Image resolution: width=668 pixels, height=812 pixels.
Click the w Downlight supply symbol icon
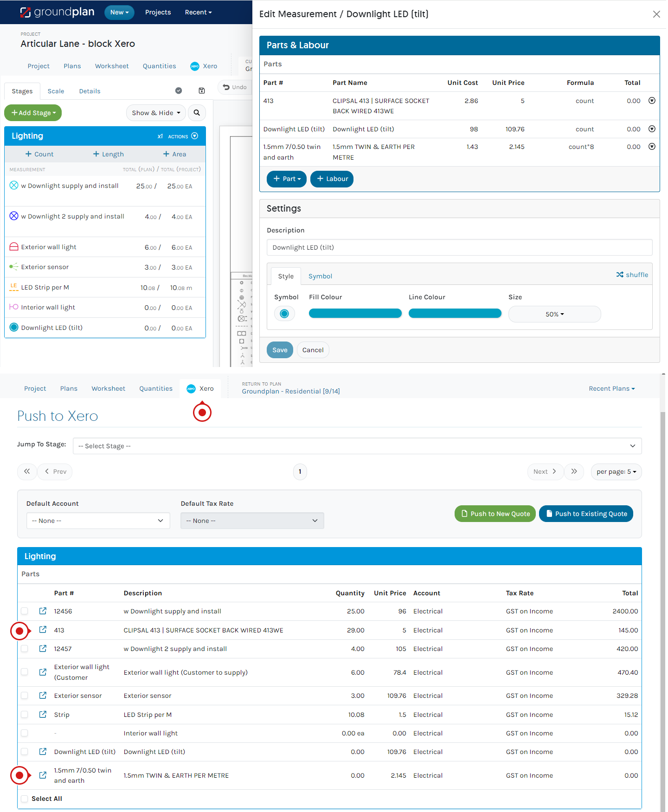click(14, 186)
